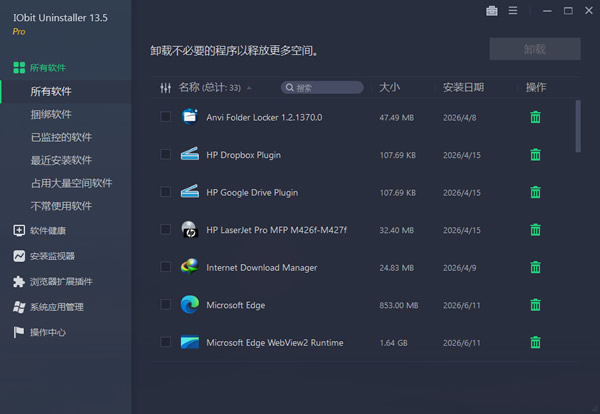Click the 浏览器扩展插件 puzzle icon
Viewport: 600px width, 414px height.
[19, 282]
